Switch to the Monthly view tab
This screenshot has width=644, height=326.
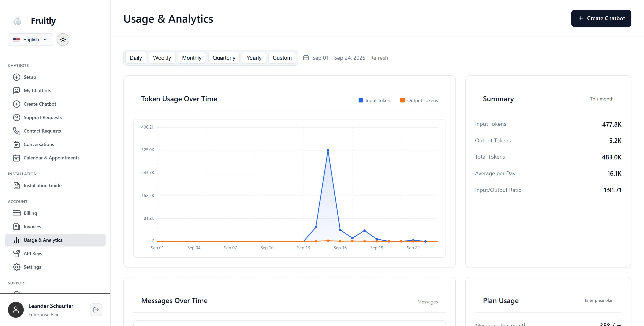(192, 58)
